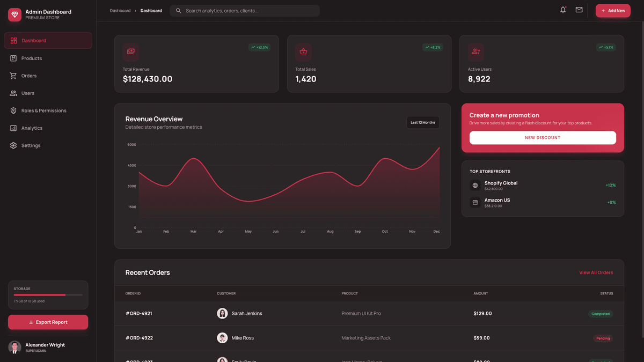The width and height of the screenshot is (644, 362).
Task: Open View All Orders link
Action: pyautogui.click(x=596, y=272)
